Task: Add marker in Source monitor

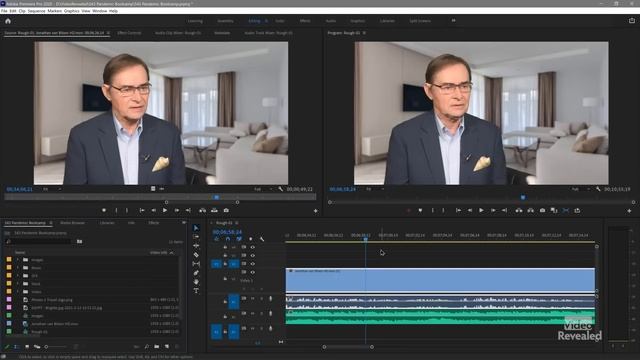Action: point(104,210)
